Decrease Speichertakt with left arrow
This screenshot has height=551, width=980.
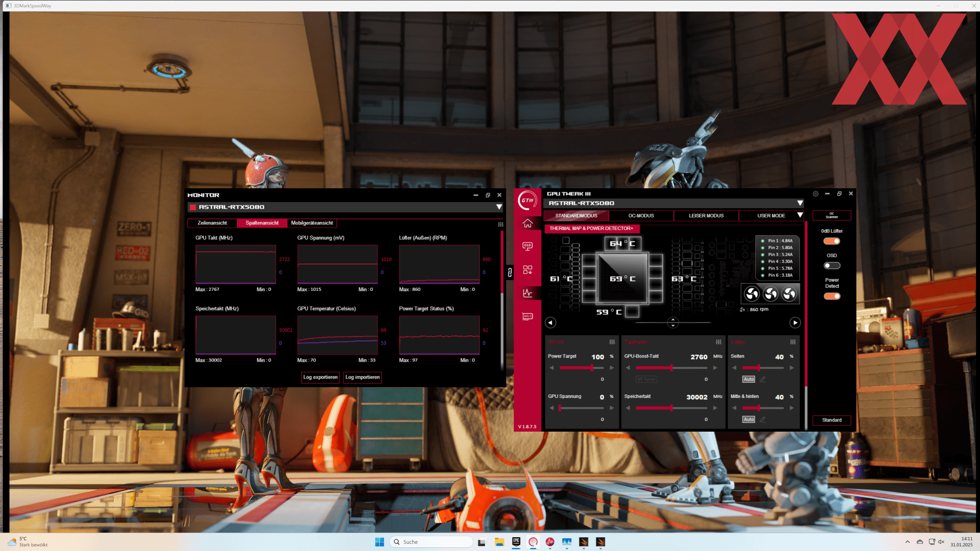coord(628,408)
